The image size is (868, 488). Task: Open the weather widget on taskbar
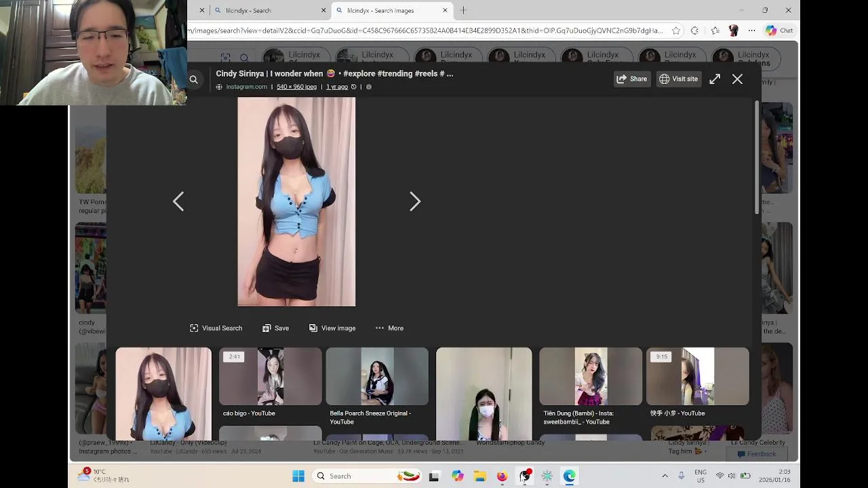pos(104,475)
